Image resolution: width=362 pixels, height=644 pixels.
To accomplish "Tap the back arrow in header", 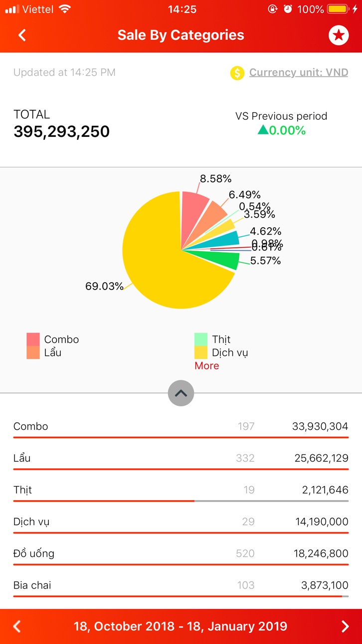I will tap(22, 35).
